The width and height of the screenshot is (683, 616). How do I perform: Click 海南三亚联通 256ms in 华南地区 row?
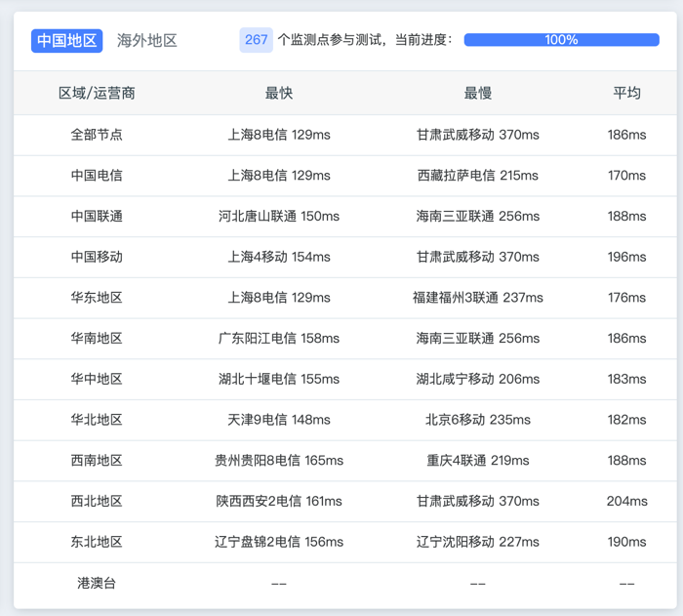click(478, 339)
